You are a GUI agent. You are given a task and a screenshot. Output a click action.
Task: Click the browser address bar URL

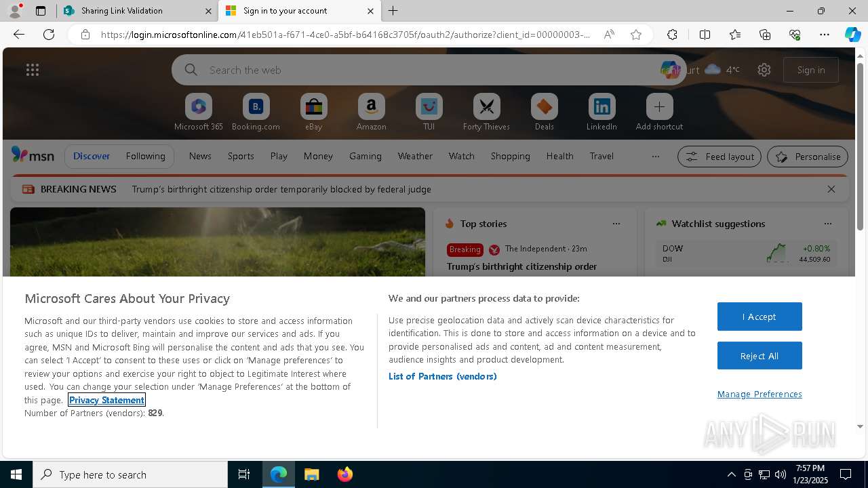click(x=346, y=35)
